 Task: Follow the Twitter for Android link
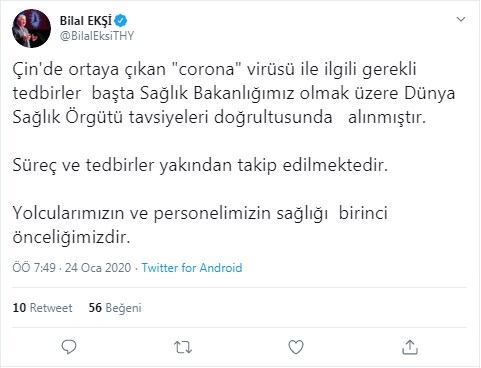192,268
